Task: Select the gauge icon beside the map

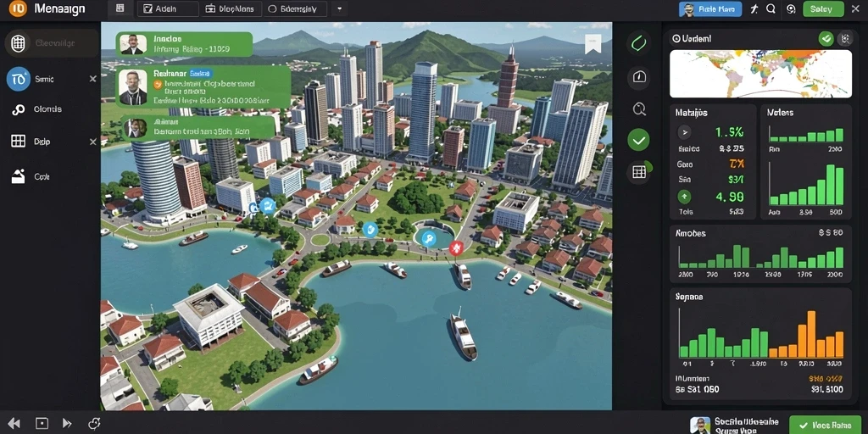Action: pos(639,77)
